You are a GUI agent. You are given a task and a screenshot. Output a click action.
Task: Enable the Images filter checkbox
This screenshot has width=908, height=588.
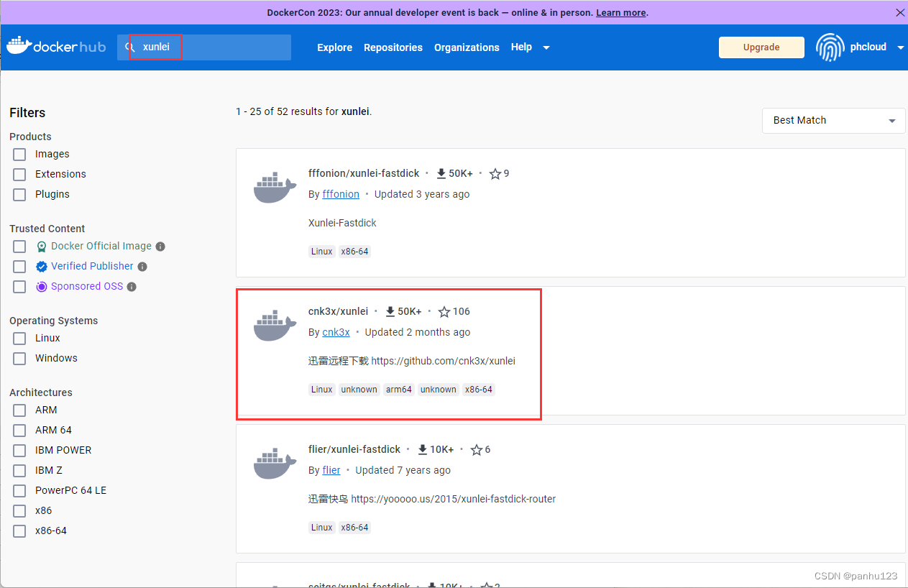tap(19, 155)
